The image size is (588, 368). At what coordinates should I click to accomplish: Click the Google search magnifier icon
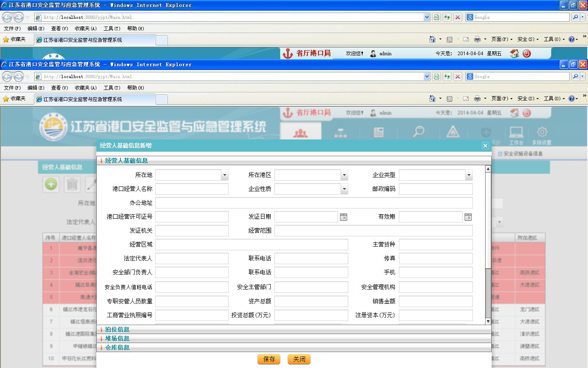tap(575, 76)
